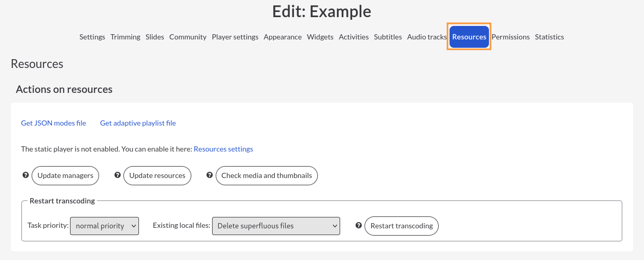644x260 pixels.
Task: Select the Audio tracks tab
Action: [x=427, y=37]
